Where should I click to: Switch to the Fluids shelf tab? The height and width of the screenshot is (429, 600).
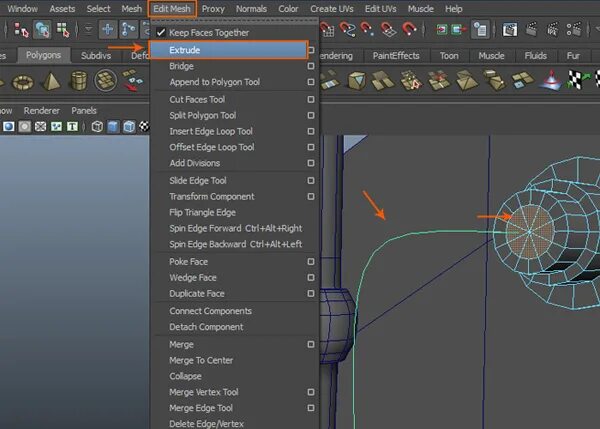tap(535, 56)
